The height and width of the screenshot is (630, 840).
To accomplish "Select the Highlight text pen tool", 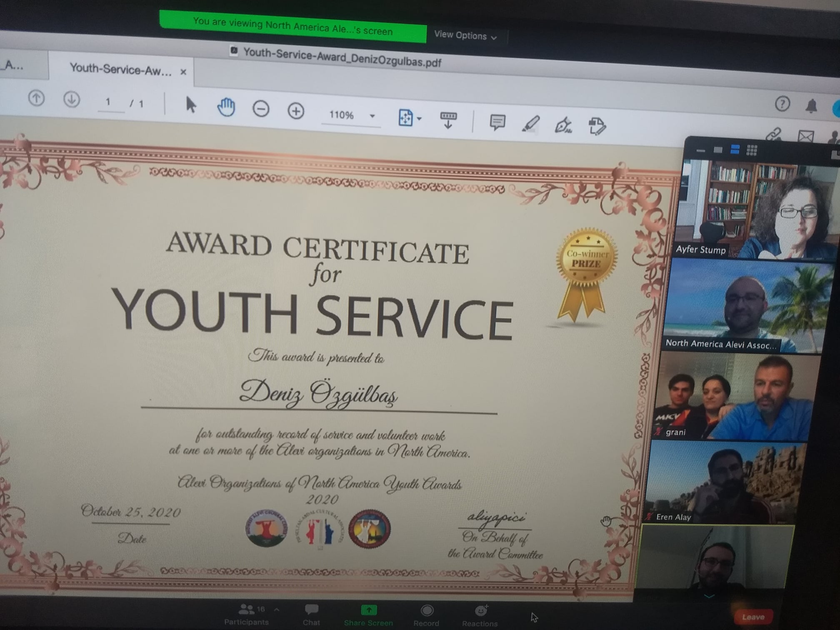I will pyautogui.click(x=530, y=124).
